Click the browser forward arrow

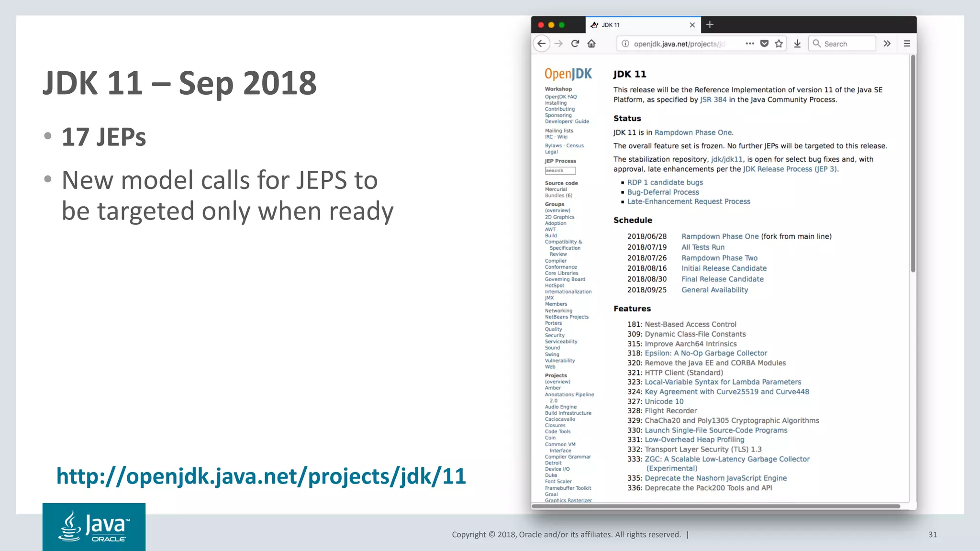tap(558, 44)
